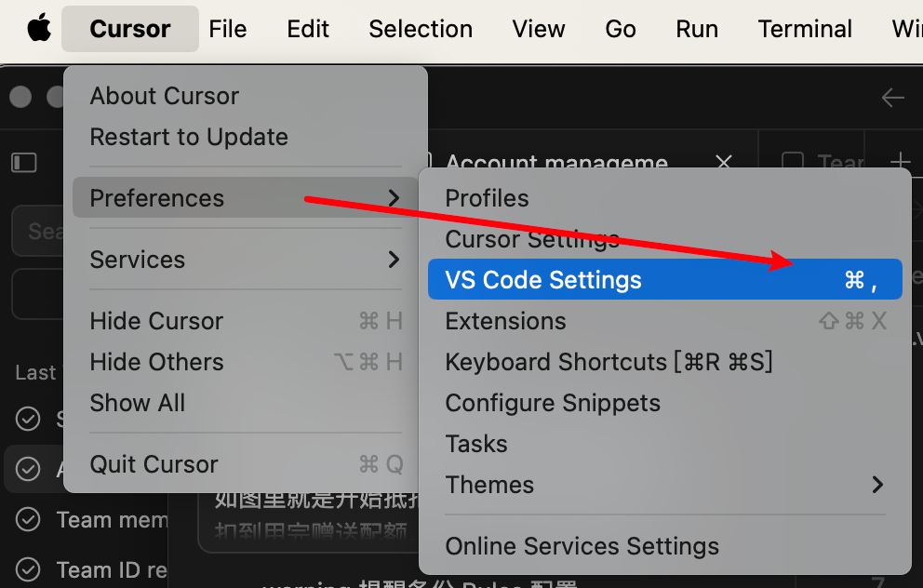The image size is (923, 588).
Task: Click the checkmark circle on the highlighted task
Action: 27,469
